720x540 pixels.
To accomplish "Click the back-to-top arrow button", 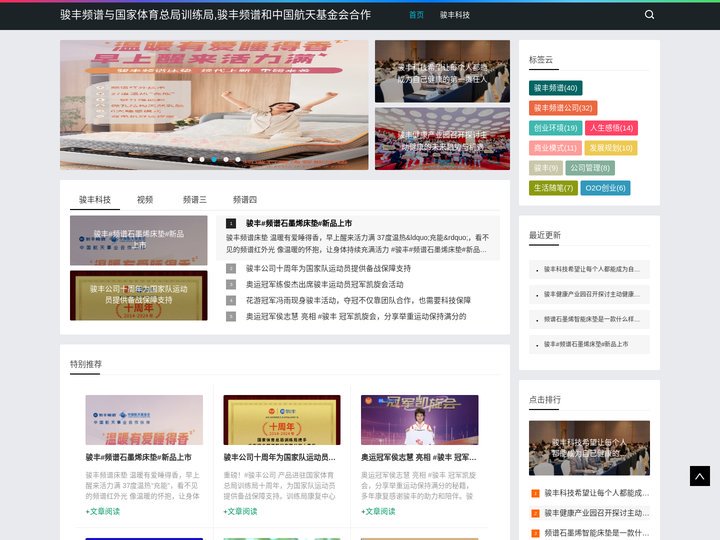I will click(x=700, y=476).
